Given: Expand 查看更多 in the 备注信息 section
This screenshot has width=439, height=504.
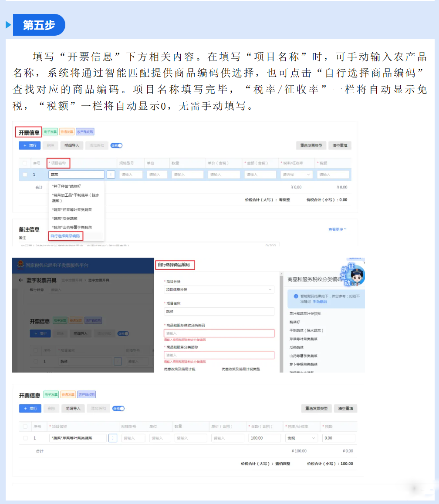Looking at the screenshot, I should [x=337, y=229].
